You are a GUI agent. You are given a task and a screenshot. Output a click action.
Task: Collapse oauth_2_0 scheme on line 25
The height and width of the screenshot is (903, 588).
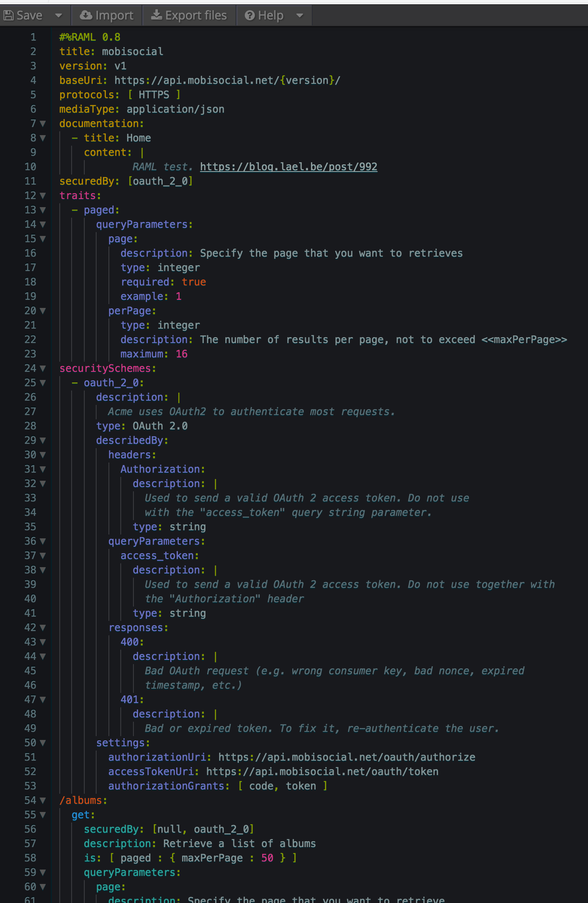click(42, 383)
